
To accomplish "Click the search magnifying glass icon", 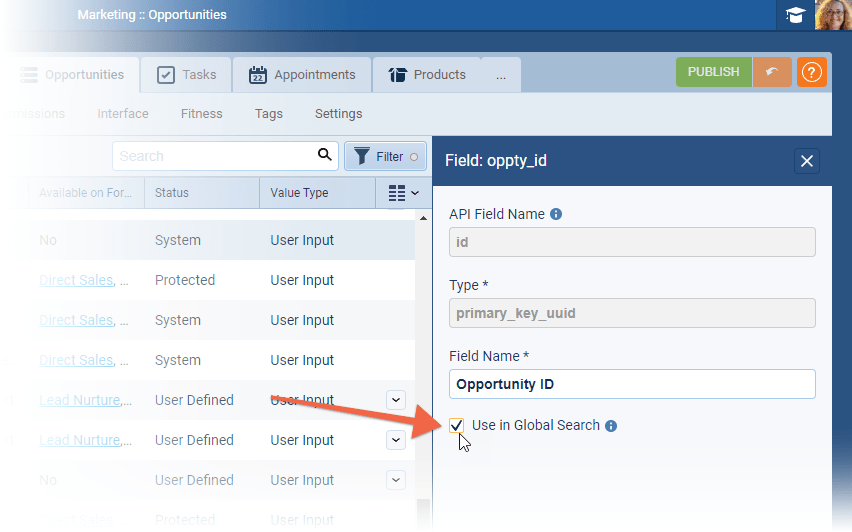I will [324, 155].
